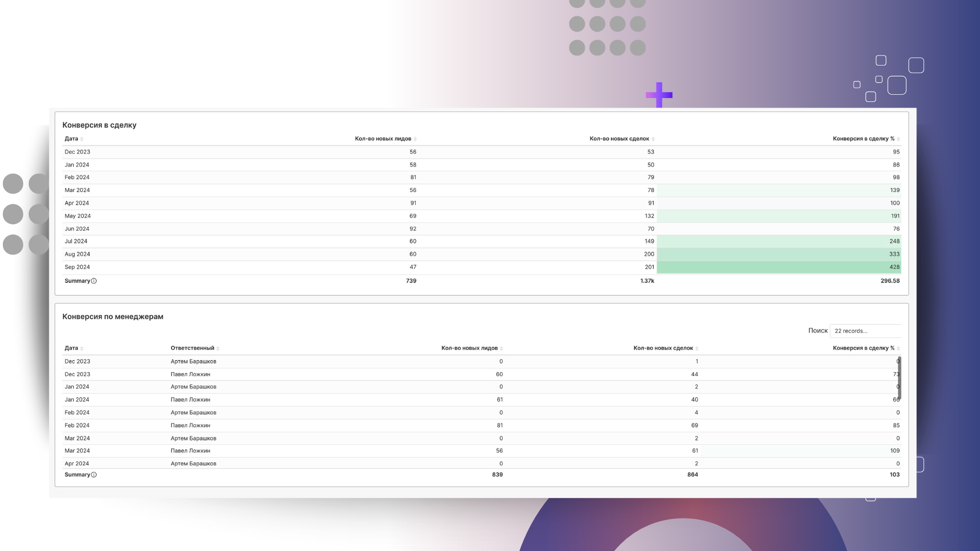The width and height of the screenshot is (980, 551).
Task: Sort managers table by Кол-во новых сделок icon
Action: (x=697, y=349)
